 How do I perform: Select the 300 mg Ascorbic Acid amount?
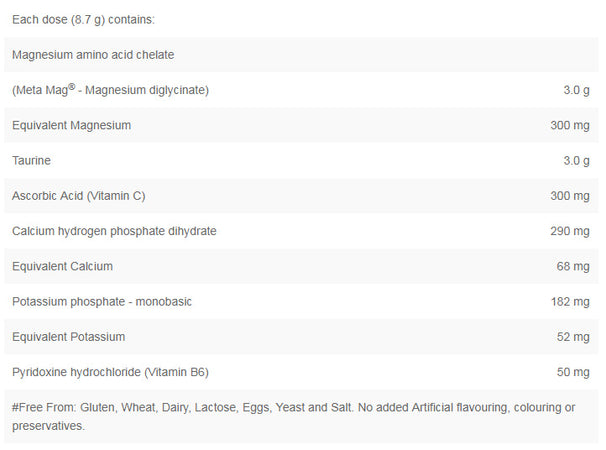pyautogui.click(x=570, y=196)
